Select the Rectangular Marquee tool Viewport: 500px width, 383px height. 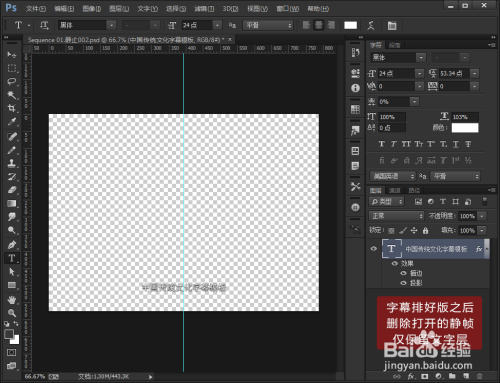[12, 68]
